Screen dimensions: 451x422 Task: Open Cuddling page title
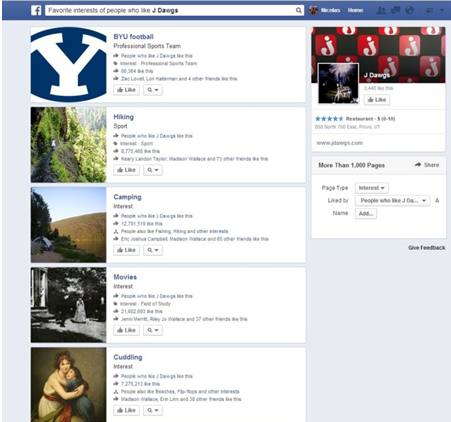click(x=128, y=357)
